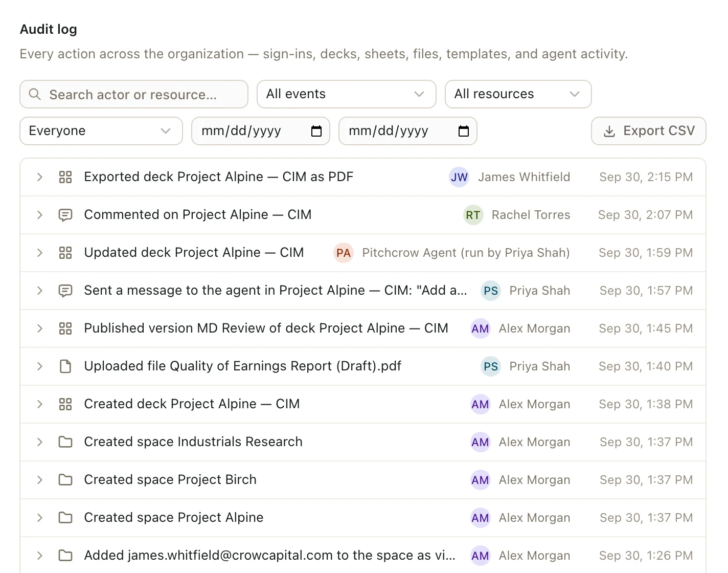Click text Created space Project Birch

(170, 480)
